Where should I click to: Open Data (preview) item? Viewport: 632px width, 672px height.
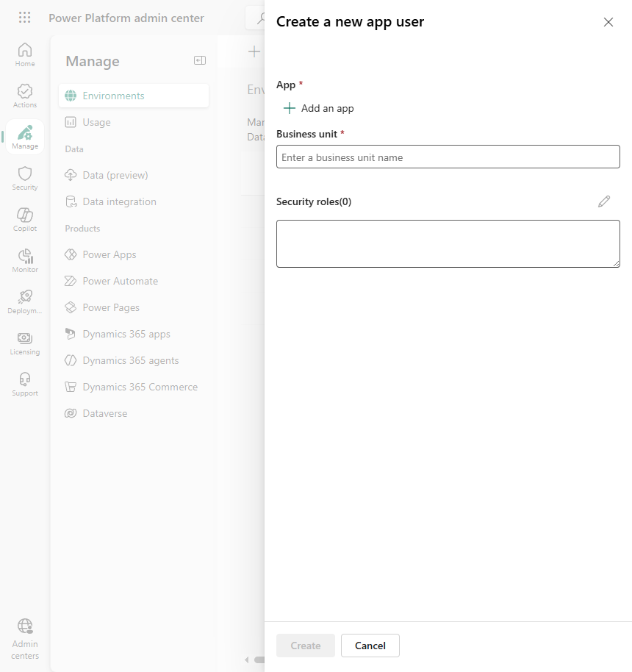point(134,175)
